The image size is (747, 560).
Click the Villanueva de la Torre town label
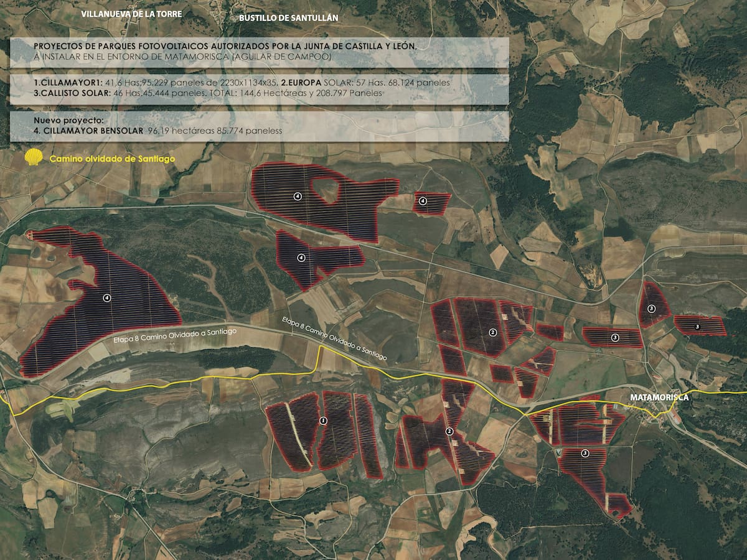[x=132, y=13]
